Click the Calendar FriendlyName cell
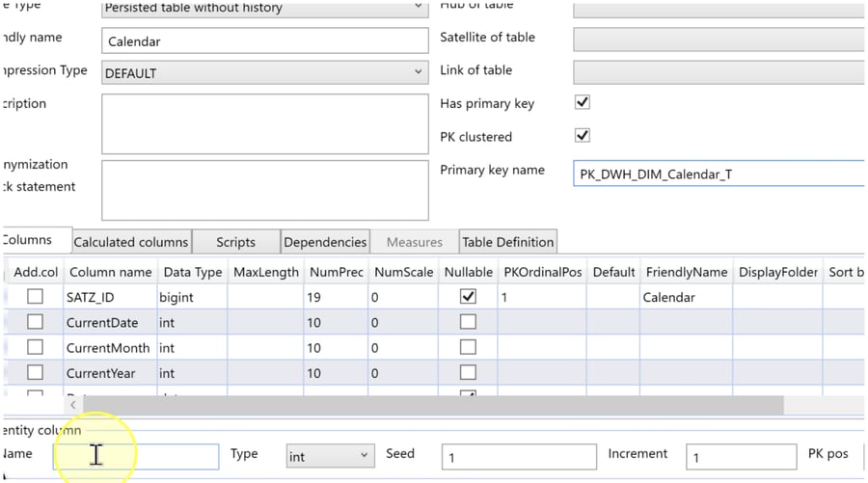 click(x=687, y=297)
